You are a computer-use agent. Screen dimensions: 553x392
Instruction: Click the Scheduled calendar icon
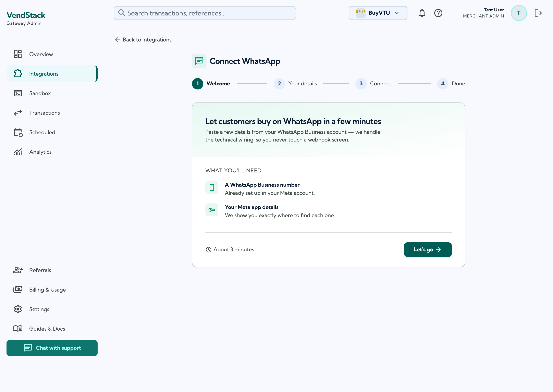18,132
